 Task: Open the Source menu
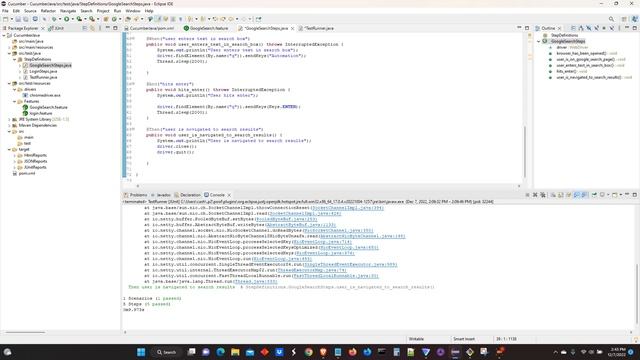coord(30,11)
